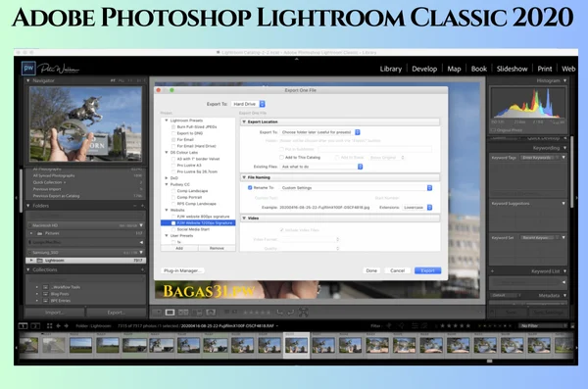Click the Navigator preview image

tap(85, 124)
